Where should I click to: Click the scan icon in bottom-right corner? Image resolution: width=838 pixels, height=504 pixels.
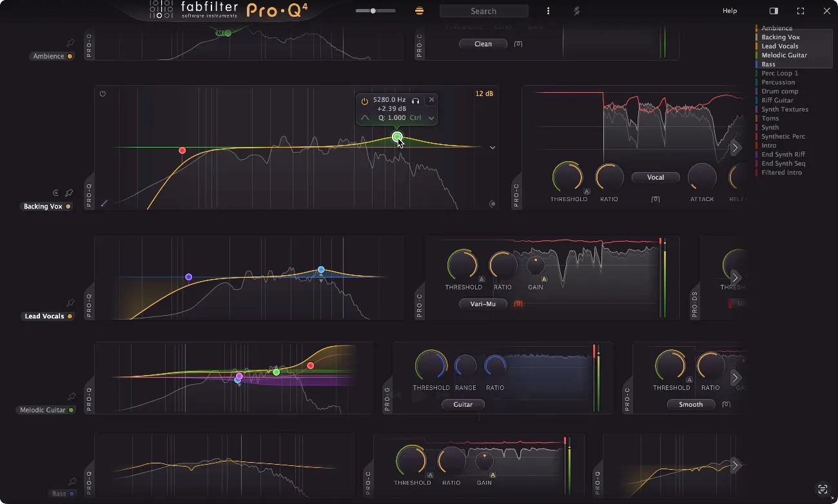coord(823,489)
